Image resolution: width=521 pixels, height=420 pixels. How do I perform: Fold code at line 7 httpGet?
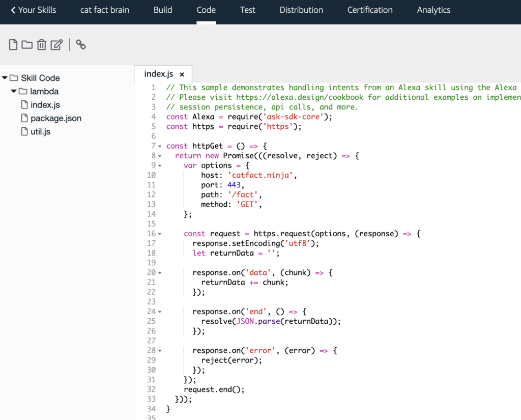point(160,146)
